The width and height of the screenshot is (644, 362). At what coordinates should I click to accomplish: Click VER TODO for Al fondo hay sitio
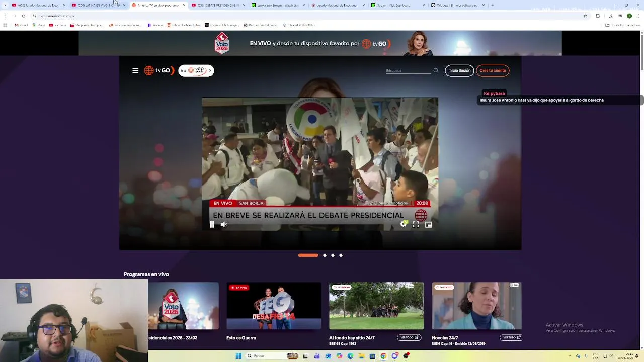(409, 337)
